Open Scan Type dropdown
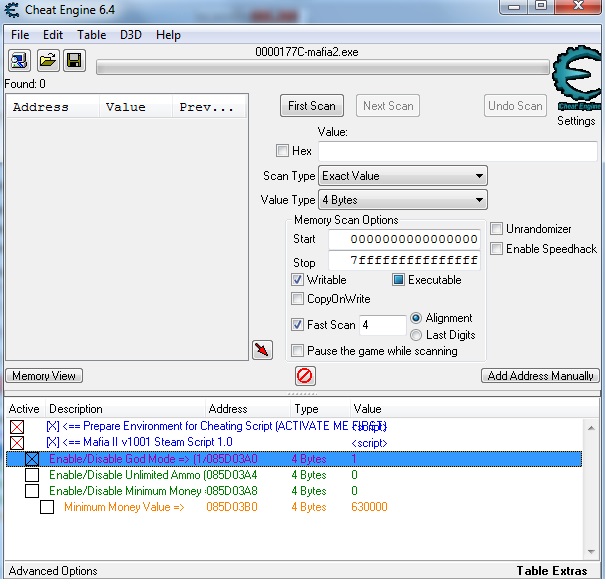 click(x=403, y=176)
